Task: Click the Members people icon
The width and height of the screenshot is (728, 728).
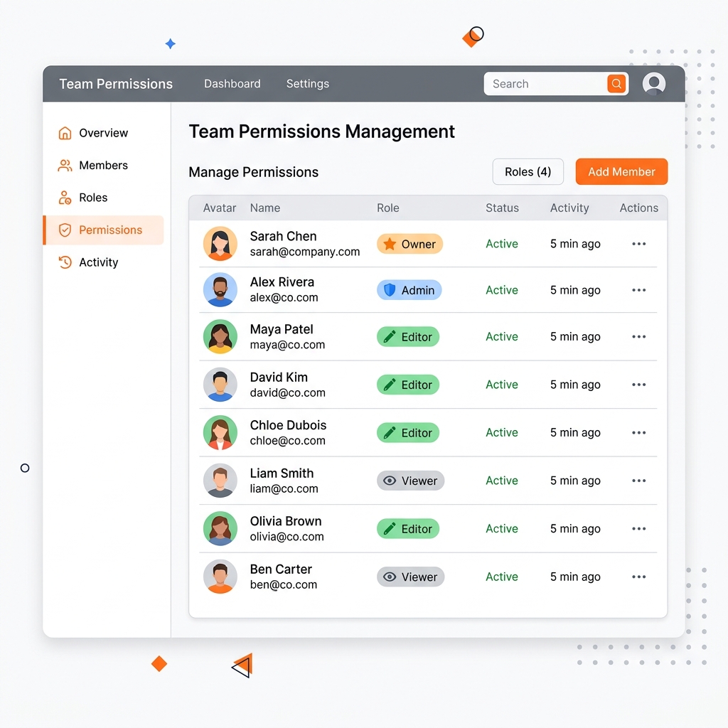Action: [65, 165]
